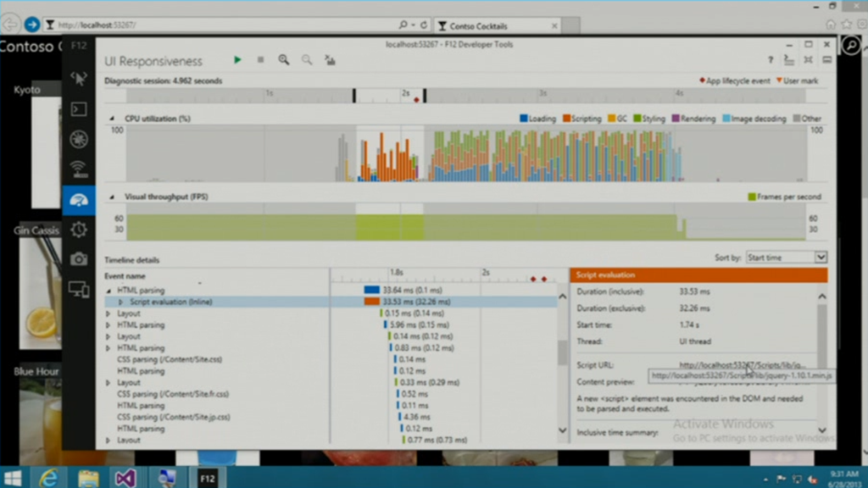The image size is (868, 488).
Task: Click the console toggle icon near help
Action: [789, 60]
